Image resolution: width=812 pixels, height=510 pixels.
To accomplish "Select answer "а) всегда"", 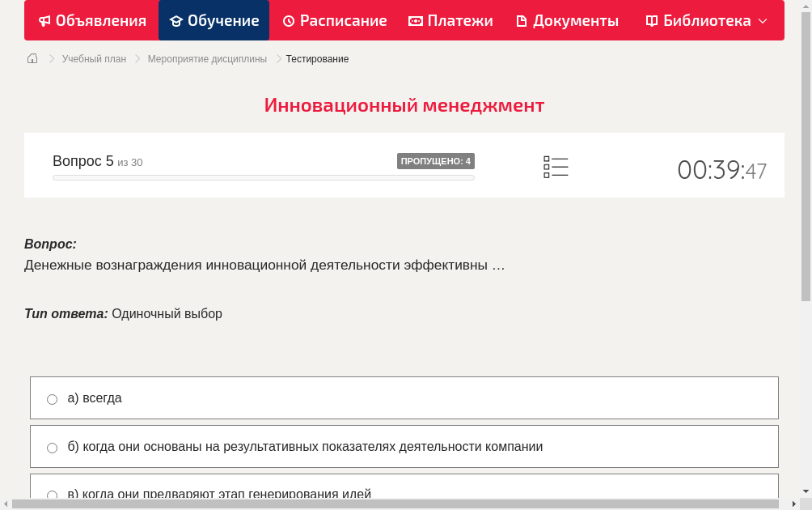I will click(52, 398).
